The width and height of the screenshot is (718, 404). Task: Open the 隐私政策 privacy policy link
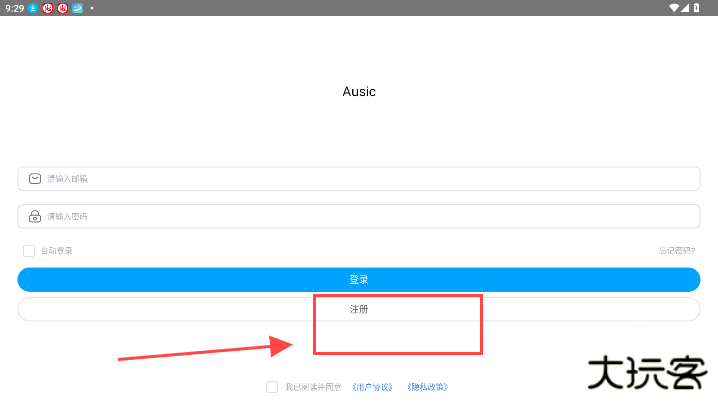click(x=427, y=387)
